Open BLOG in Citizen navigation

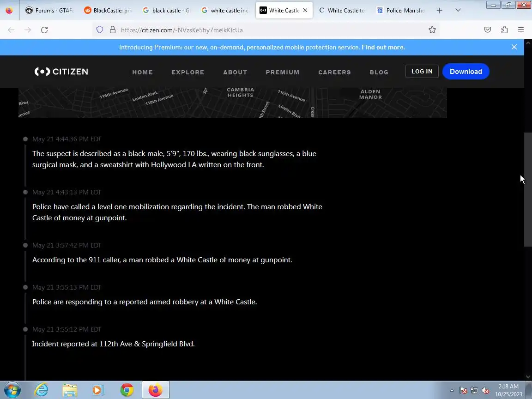click(379, 72)
